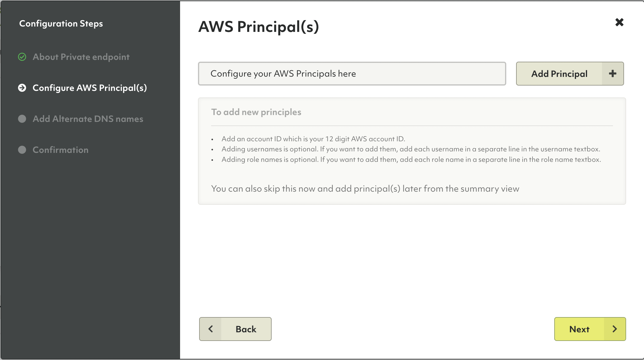Select the About Private endpoint step
644x360 pixels.
pos(82,56)
